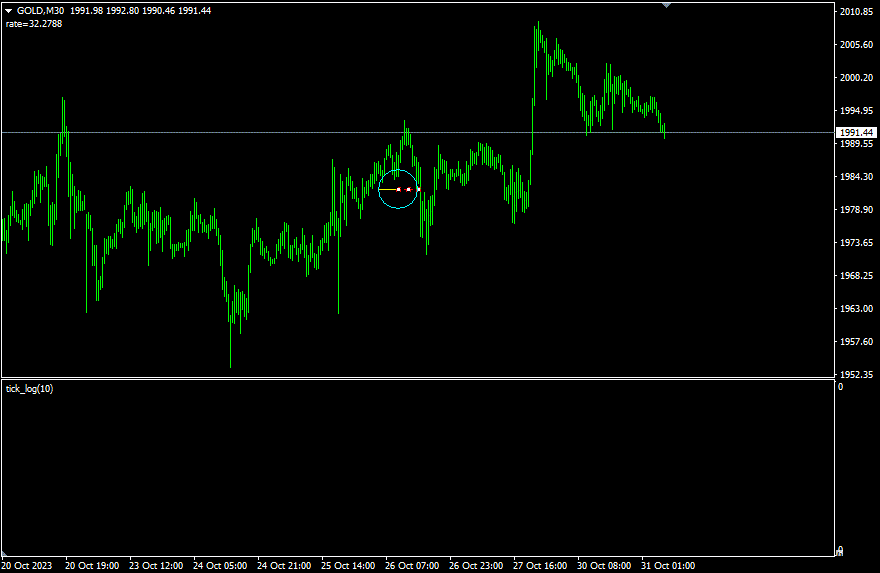Screen dimensions: 880x573
Task: Click the 1963.00 price scale label
Action: point(856,308)
